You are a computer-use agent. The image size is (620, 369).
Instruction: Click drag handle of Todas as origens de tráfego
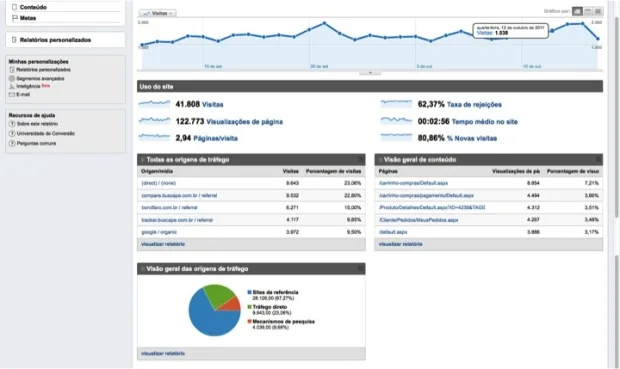pyautogui.click(x=142, y=160)
